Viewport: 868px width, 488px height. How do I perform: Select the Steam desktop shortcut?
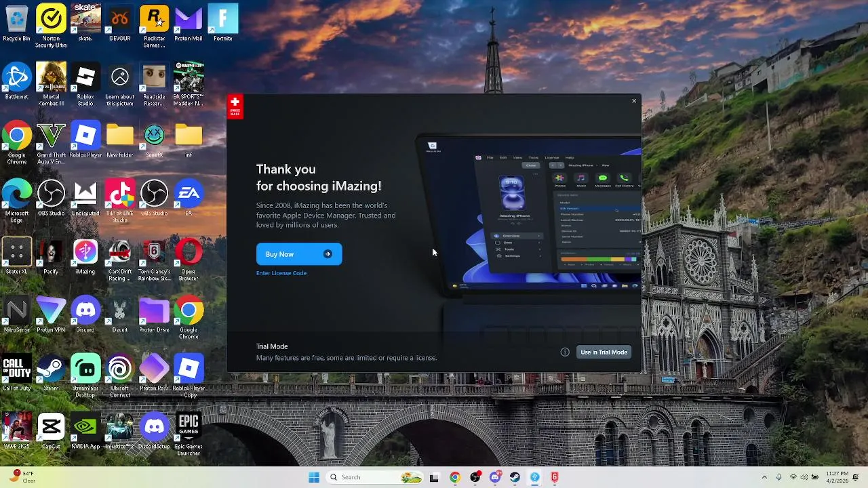click(x=51, y=373)
